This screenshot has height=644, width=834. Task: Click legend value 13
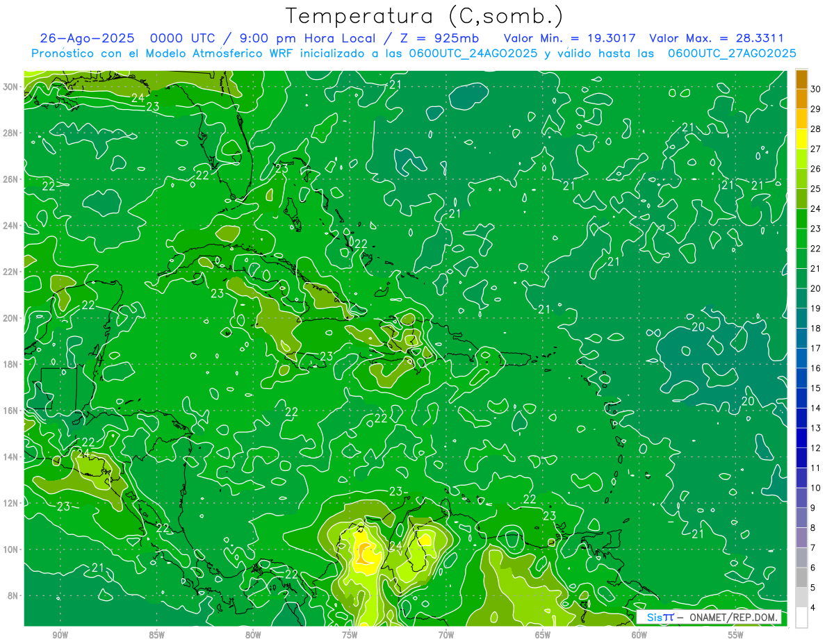[x=816, y=428]
